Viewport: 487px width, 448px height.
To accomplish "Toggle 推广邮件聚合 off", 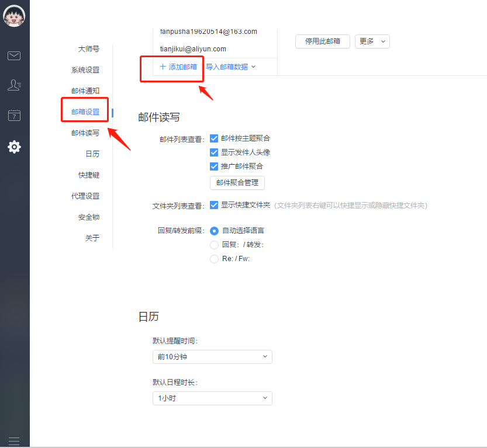I will (x=214, y=166).
